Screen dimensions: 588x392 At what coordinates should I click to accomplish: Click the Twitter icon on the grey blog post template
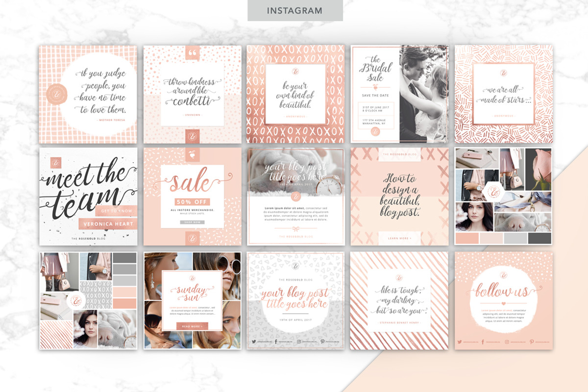(254, 341)
